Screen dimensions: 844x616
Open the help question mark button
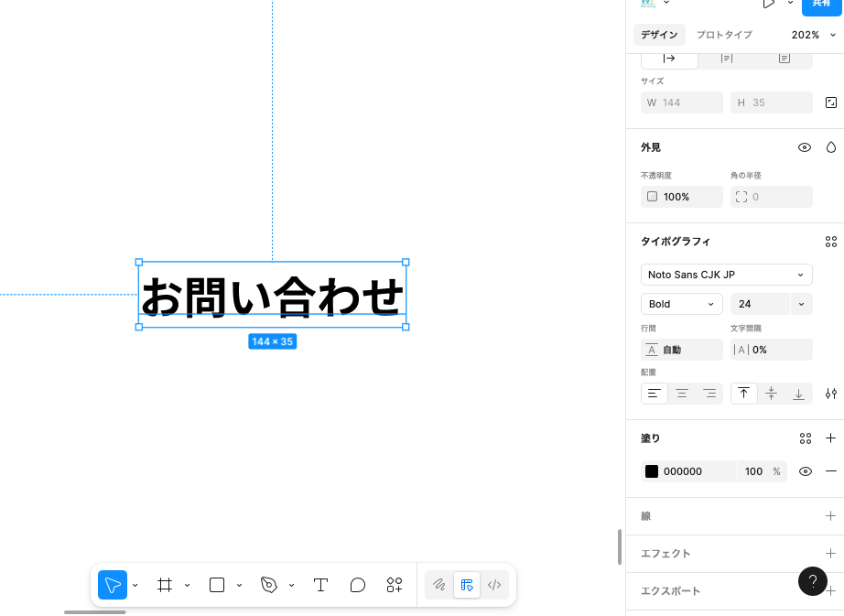tap(813, 581)
